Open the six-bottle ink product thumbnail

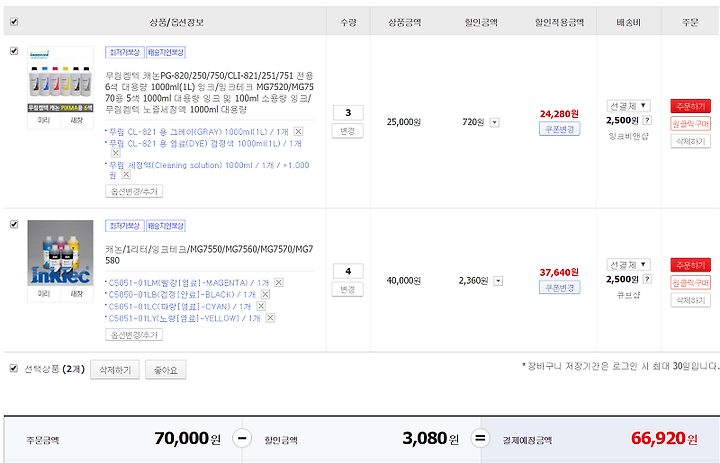(x=61, y=79)
